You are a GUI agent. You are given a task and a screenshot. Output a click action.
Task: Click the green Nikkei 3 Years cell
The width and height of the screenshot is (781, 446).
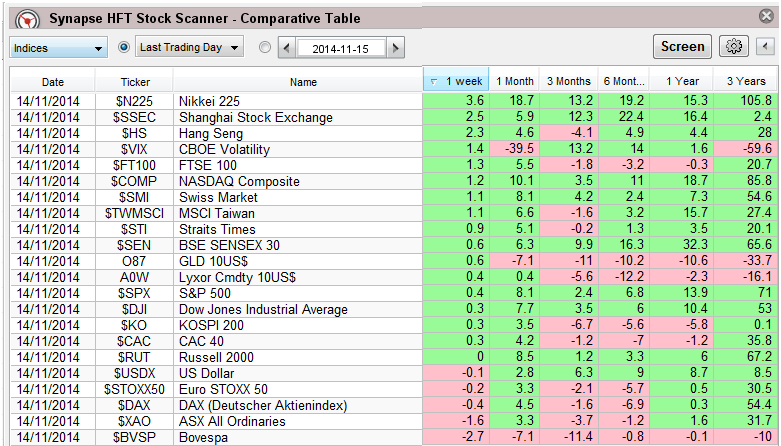click(744, 101)
